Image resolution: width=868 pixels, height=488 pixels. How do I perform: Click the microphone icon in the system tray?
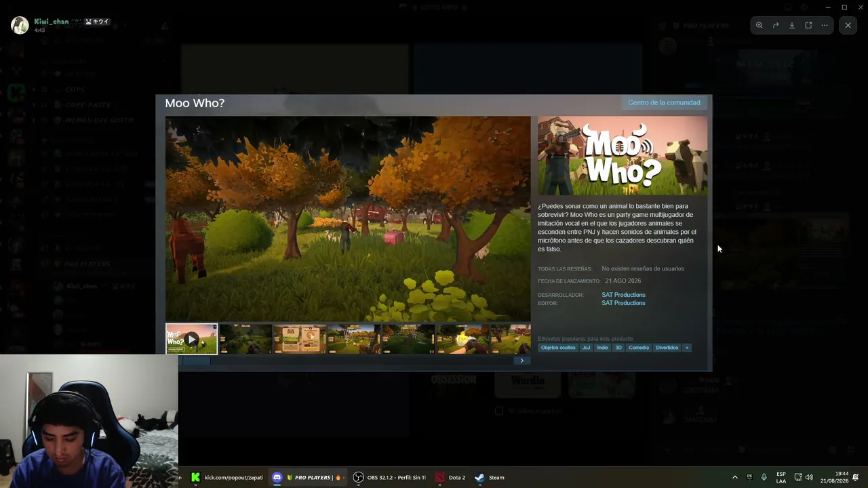[x=764, y=477]
